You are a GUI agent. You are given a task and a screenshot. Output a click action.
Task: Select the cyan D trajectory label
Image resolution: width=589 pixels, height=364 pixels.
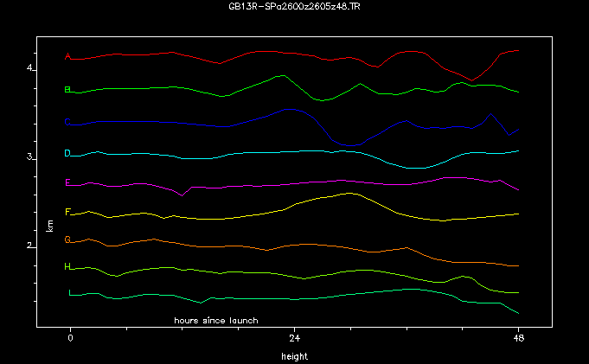(x=67, y=154)
